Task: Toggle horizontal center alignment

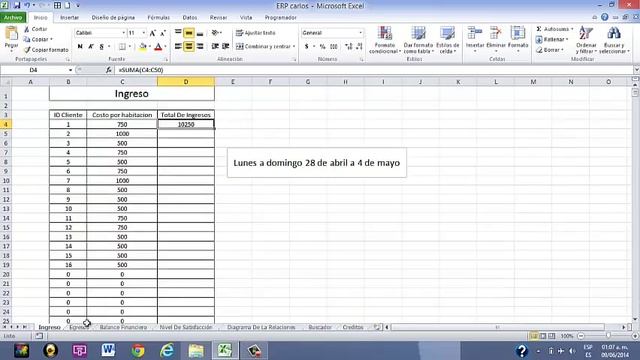Action: [189, 47]
